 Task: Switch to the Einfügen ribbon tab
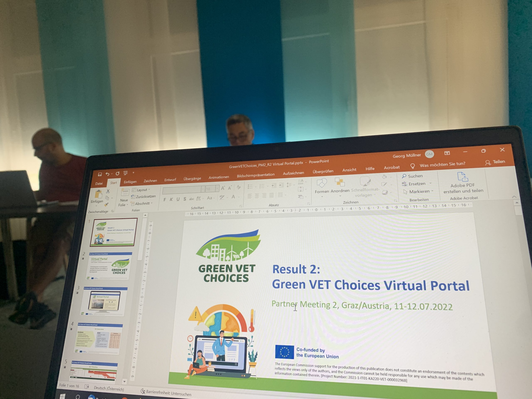point(130,182)
